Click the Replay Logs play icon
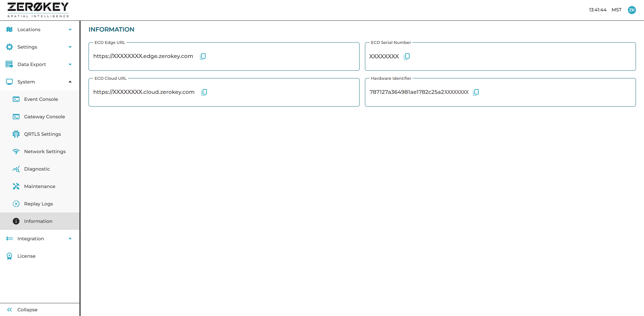The width and height of the screenshot is (644, 316). coord(16,204)
